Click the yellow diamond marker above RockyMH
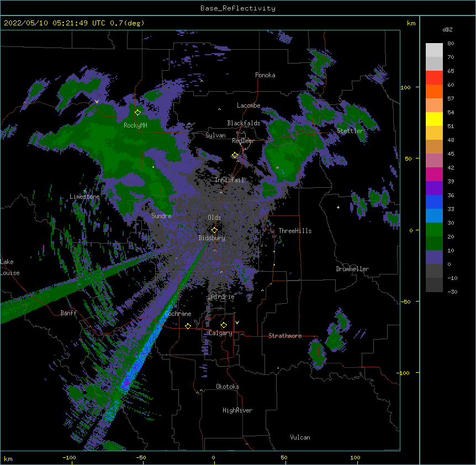The width and height of the screenshot is (476, 465). tap(138, 112)
